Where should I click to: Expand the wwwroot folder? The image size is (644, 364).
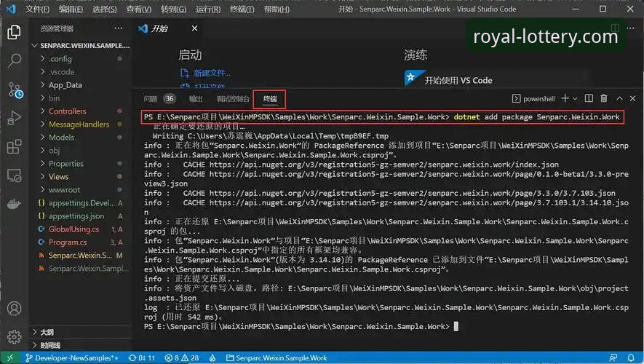(81, 190)
